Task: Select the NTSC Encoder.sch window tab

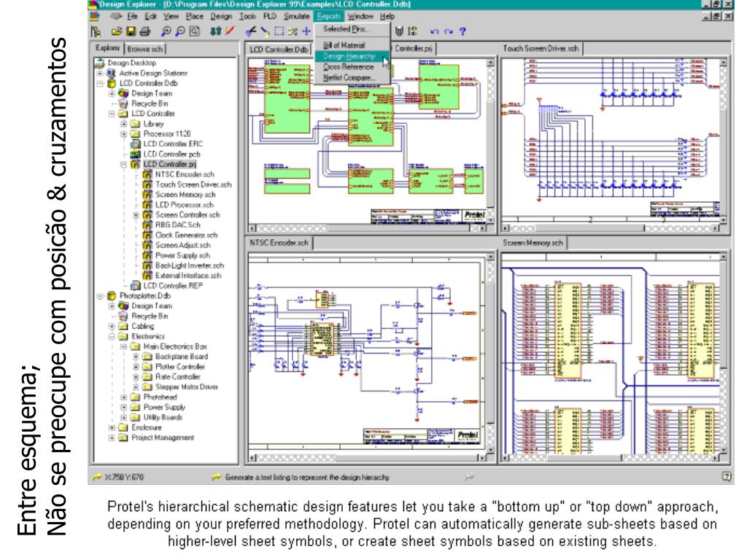Action: coord(279,243)
